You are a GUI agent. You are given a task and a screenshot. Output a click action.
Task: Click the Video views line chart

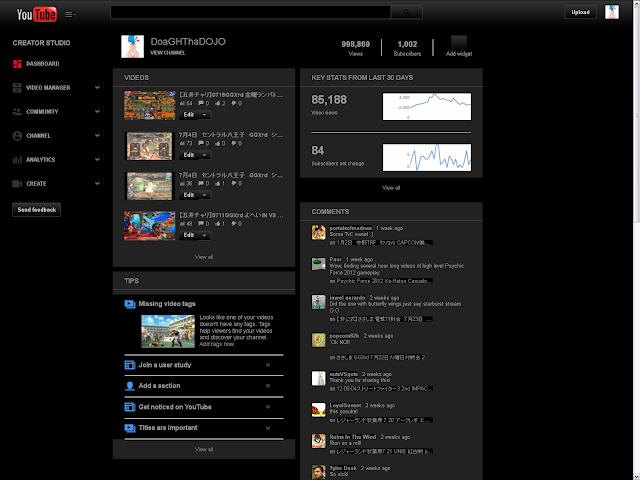(x=427, y=107)
